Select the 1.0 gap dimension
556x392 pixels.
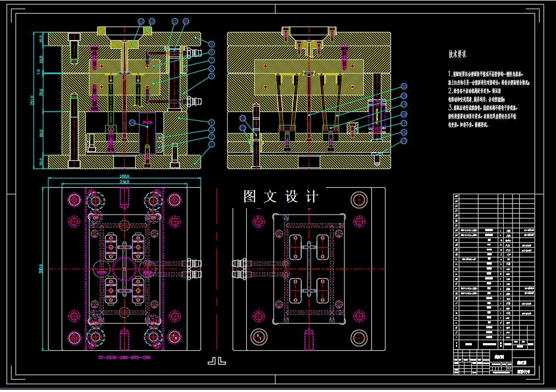38,71
